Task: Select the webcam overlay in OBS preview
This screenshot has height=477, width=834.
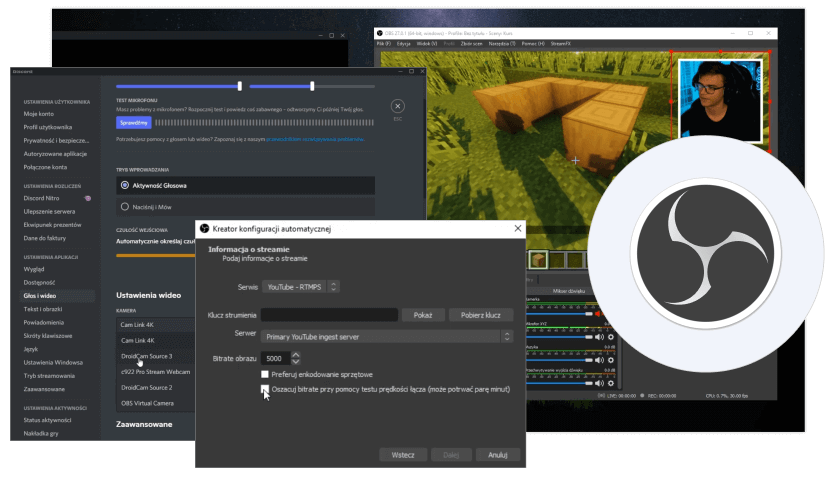Action: point(721,101)
